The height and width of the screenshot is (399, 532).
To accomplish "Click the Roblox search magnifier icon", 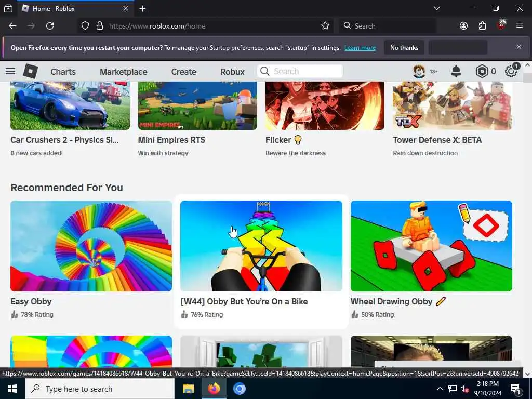I will click(x=264, y=71).
